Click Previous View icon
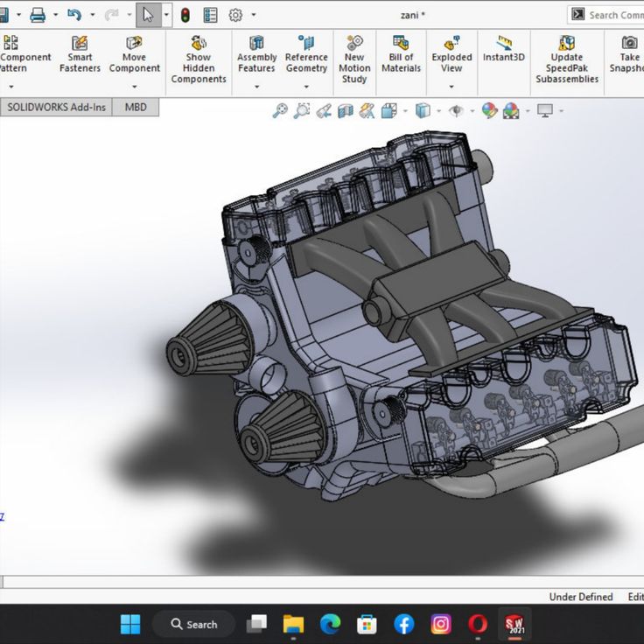The image size is (644, 644). click(x=324, y=110)
